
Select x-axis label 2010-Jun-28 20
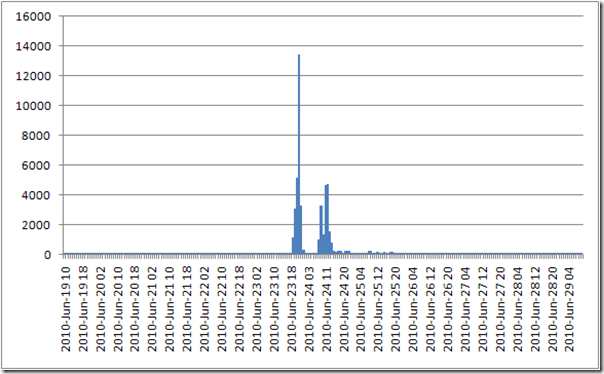coord(552,309)
